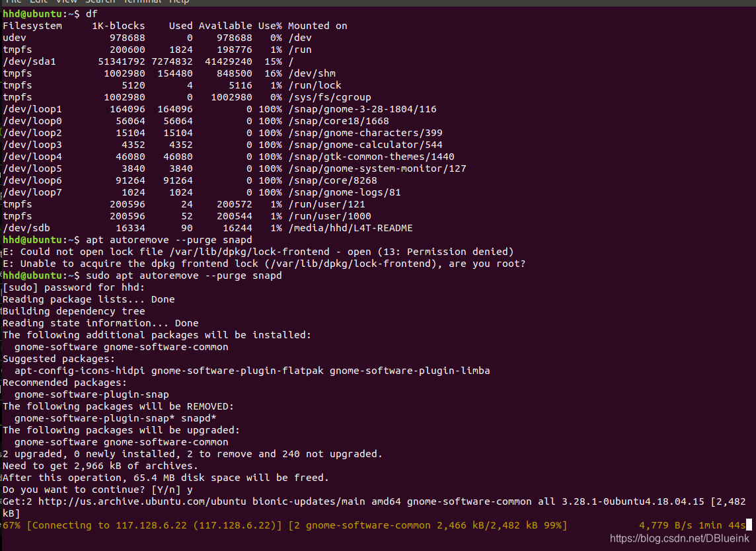The height and width of the screenshot is (551, 756).
Task: Select the "/run/lock" mount point
Action: point(315,85)
